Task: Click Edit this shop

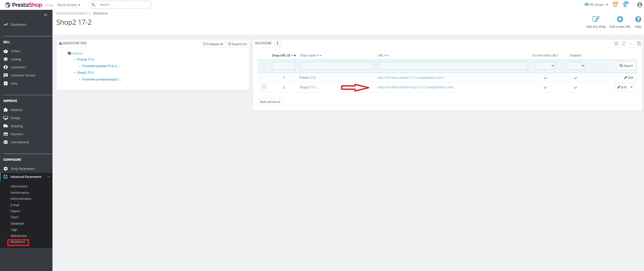Action: coord(596,21)
